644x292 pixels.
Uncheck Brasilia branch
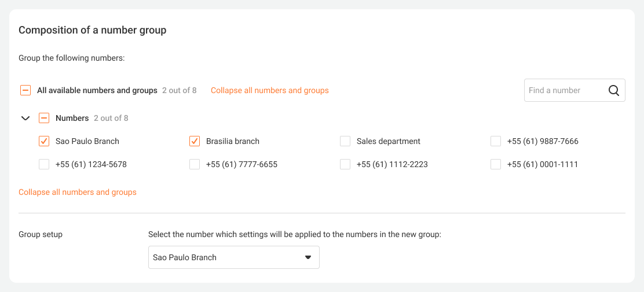pyautogui.click(x=195, y=141)
